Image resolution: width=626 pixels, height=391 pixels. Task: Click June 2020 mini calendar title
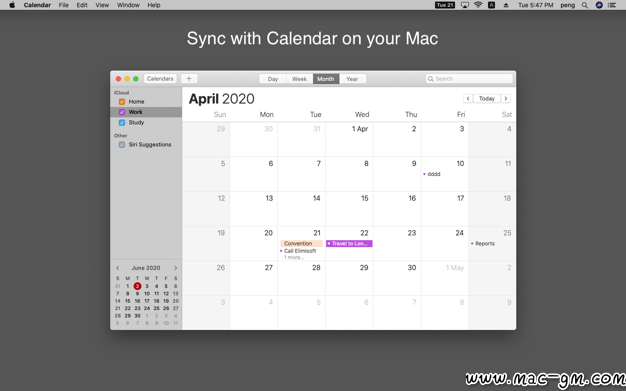146,268
